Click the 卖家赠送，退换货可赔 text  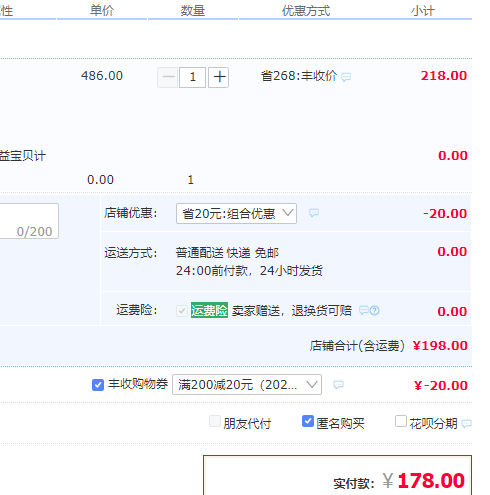point(292,311)
